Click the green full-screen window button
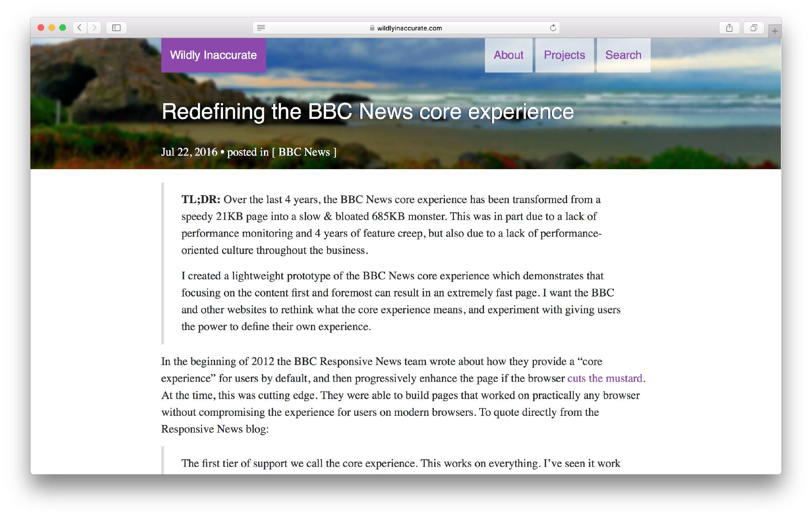 click(x=62, y=28)
